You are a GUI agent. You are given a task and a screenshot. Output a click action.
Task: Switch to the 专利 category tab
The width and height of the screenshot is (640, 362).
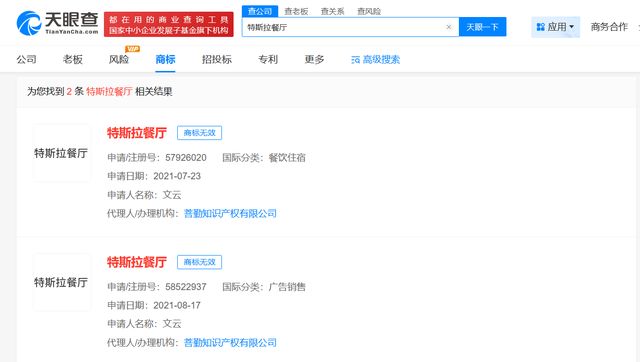[268, 60]
